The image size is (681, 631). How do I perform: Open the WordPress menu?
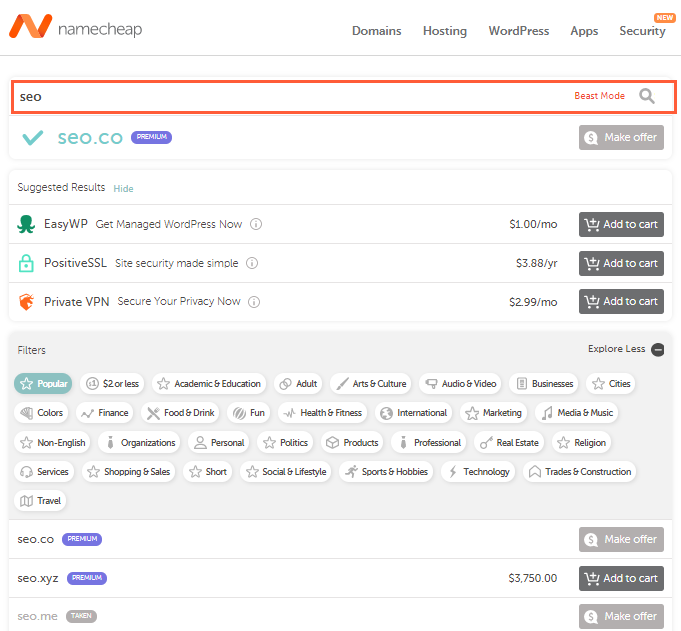(x=519, y=31)
